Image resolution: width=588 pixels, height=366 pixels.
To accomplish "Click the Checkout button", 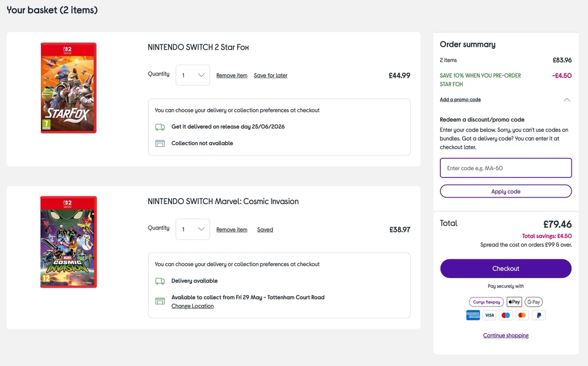I will (x=506, y=268).
